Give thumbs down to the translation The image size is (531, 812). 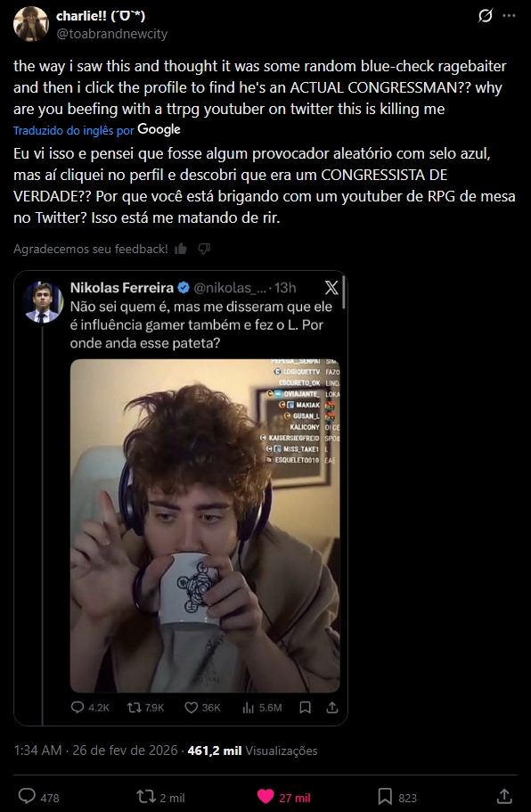pos(204,249)
